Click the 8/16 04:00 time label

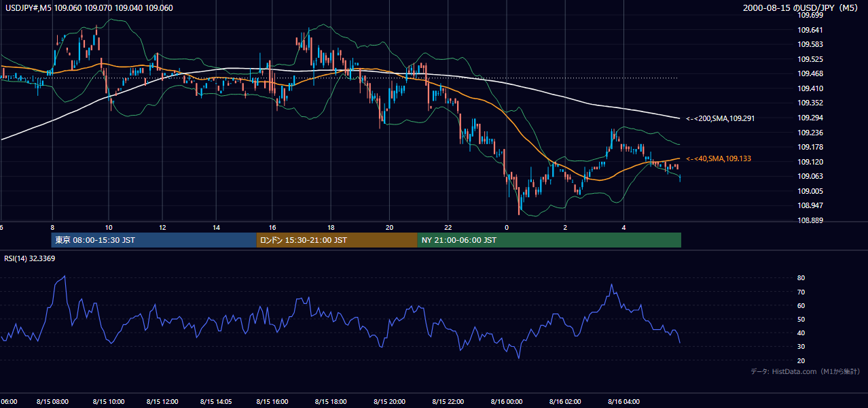pos(624,401)
